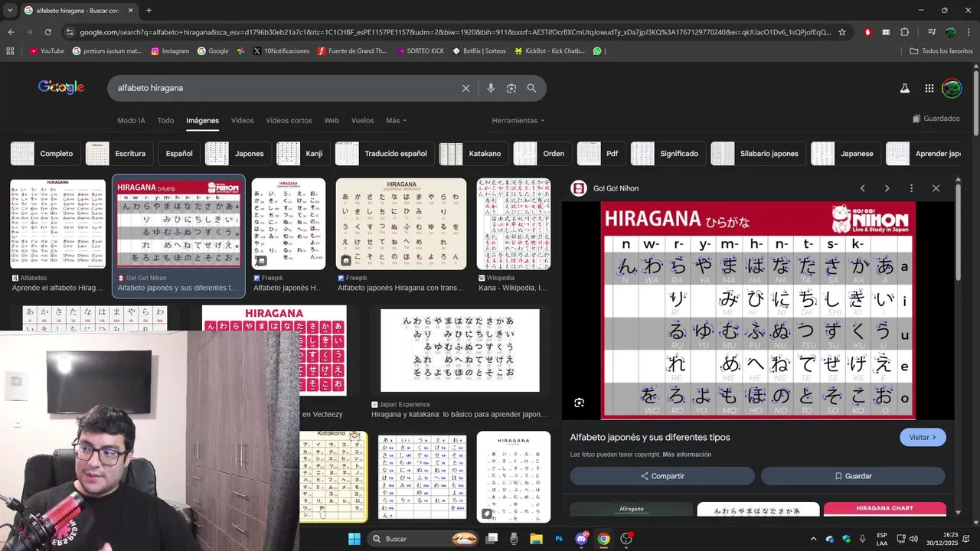Open Chrome extensions puzzle icon
Image resolution: width=980 pixels, height=551 pixels.
click(904, 32)
